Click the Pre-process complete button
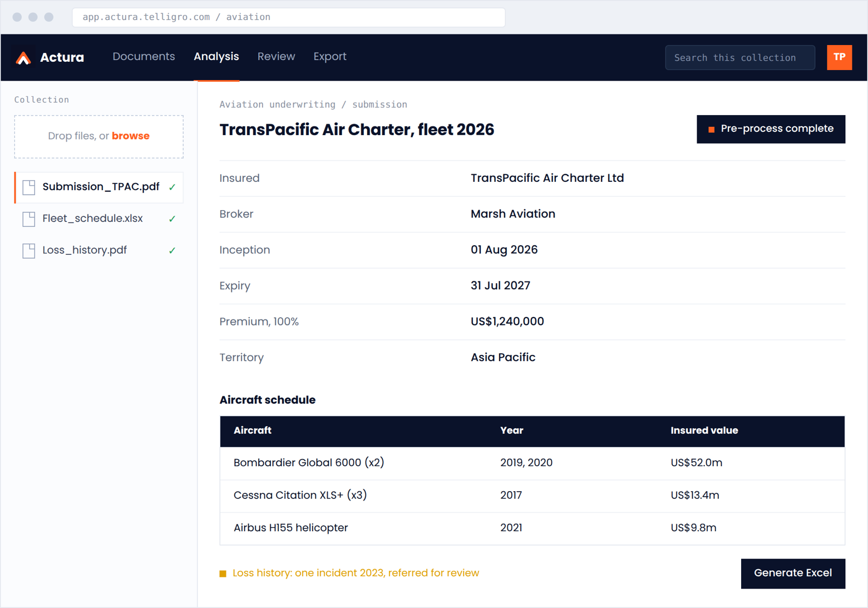This screenshot has height=608, width=868. [771, 129]
